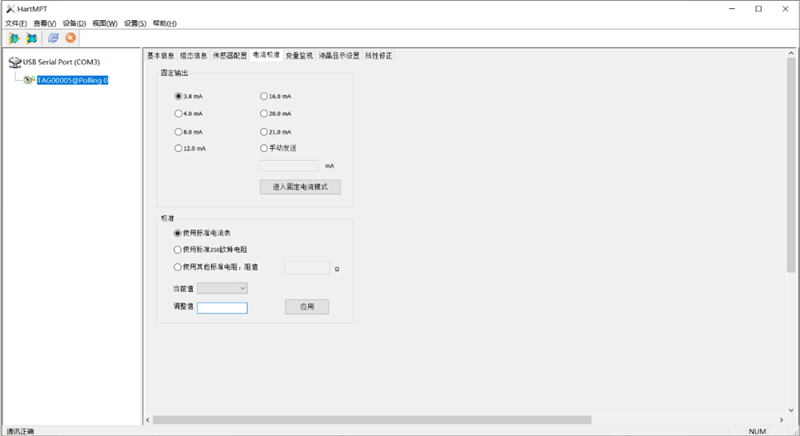Click the NUM status bar indicator

tap(757, 431)
